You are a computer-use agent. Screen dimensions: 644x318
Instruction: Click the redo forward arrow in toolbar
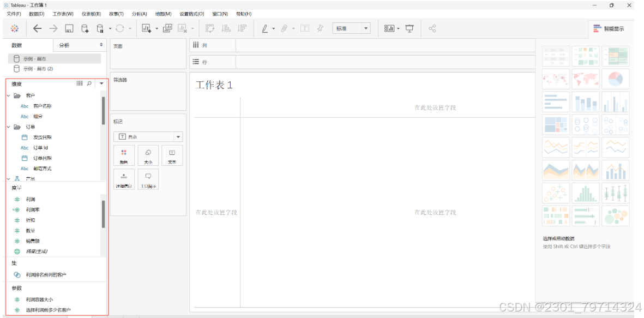53,28
